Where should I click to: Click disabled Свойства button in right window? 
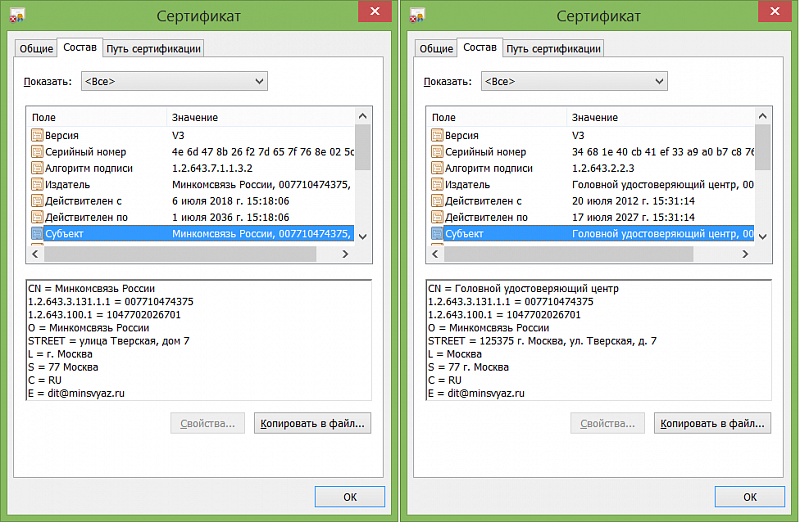coord(608,423)
